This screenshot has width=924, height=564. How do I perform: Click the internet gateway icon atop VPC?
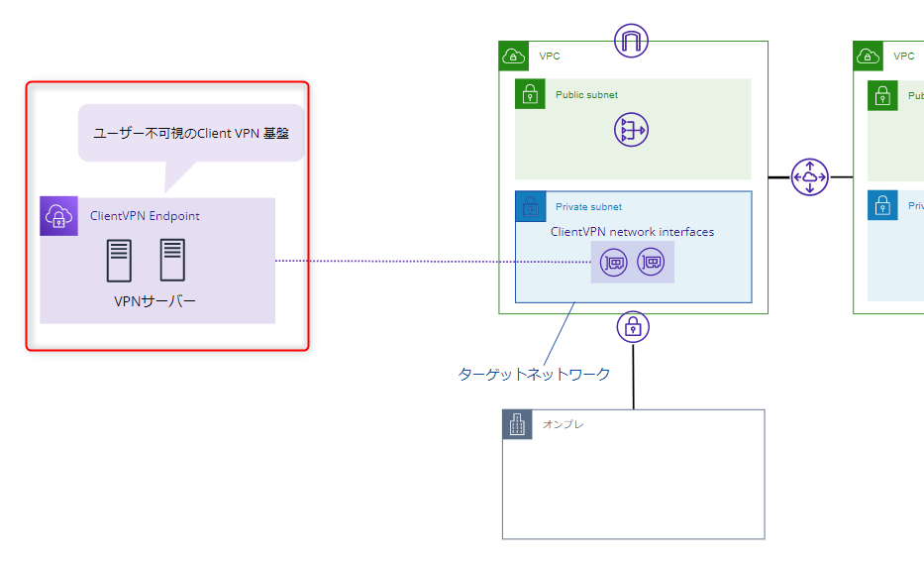(x=631, y=41)
